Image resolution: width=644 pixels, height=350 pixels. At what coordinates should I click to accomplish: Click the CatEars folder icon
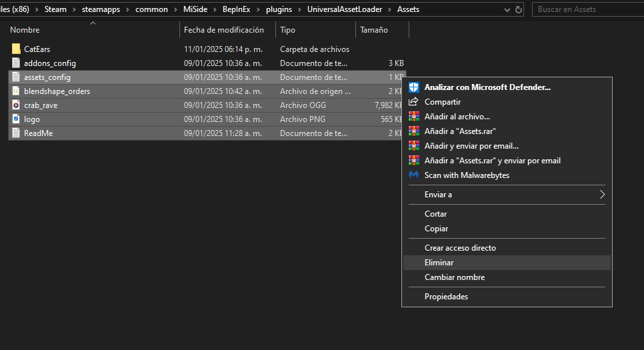coord(16,49)
